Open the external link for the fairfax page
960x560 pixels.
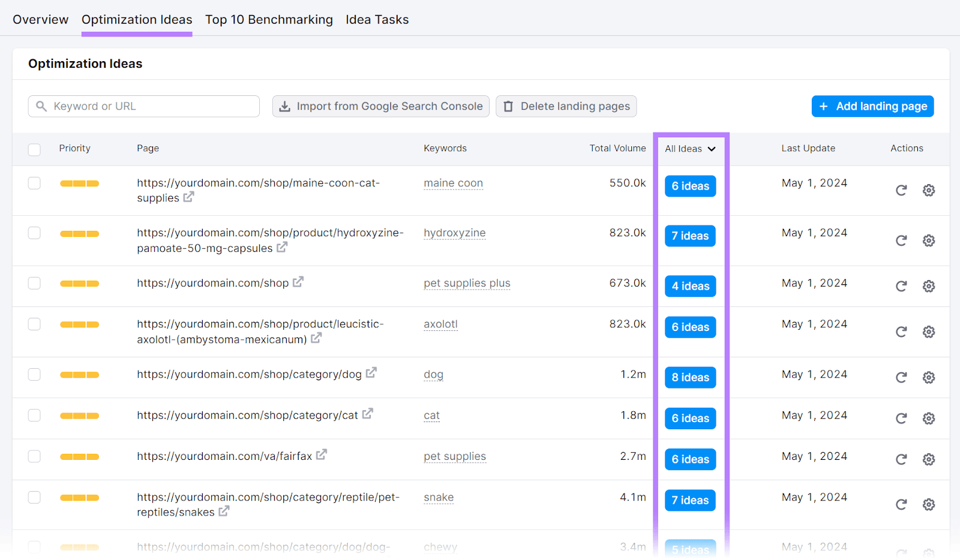tap(322, 455)
